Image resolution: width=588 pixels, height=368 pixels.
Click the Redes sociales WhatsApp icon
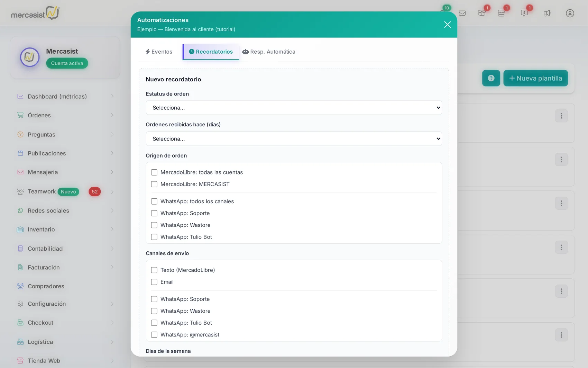click(x=20, y=210)
